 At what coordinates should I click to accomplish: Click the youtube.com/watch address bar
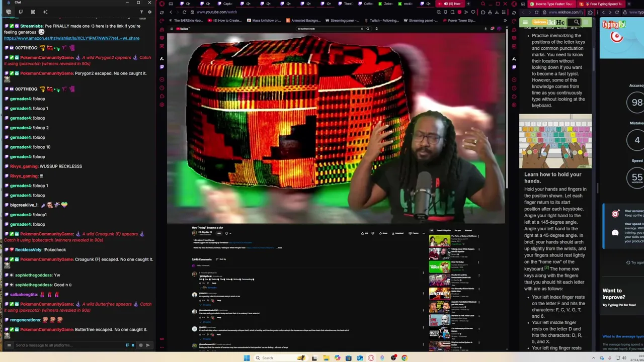pos(216,12)
